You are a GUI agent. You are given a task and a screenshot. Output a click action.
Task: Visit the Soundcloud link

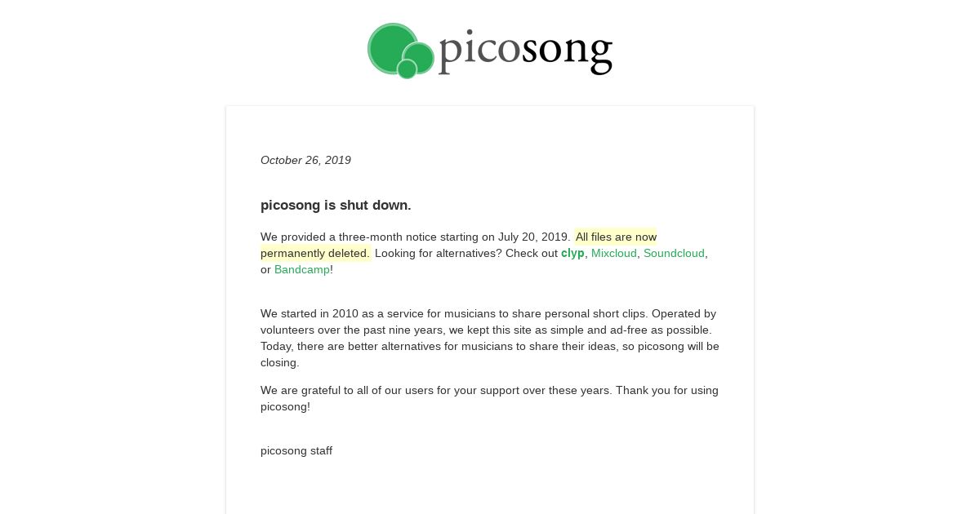pos(674,253)
